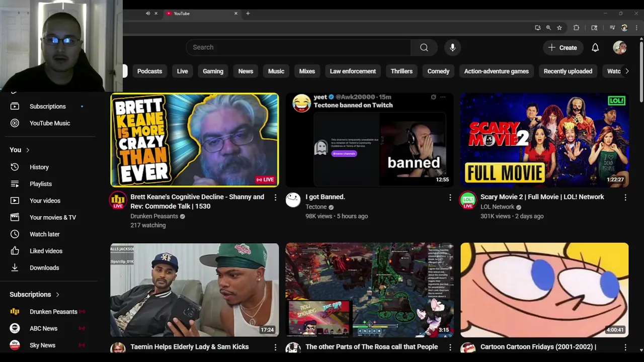Bookmark this page with the star icon
644x362 pixels.
pyautogui.click(x=559, y=28)
